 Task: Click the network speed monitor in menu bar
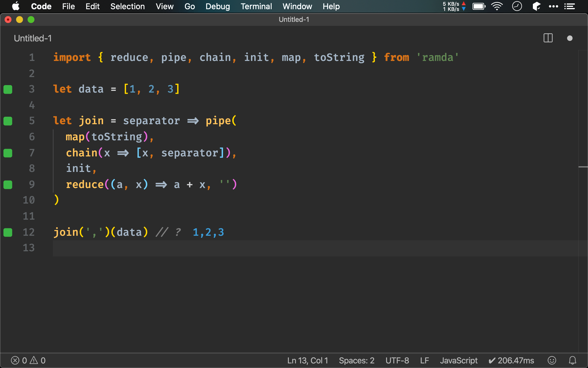click(454, 6)
